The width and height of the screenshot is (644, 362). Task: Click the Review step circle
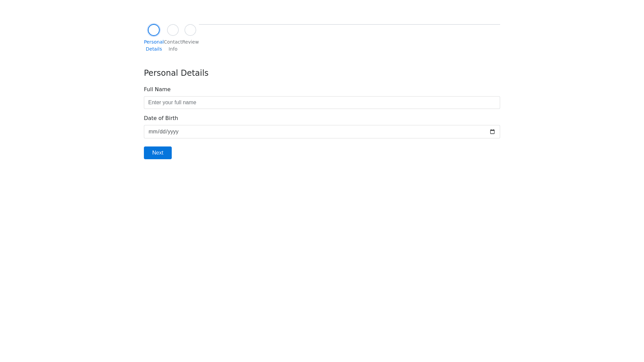190,30
